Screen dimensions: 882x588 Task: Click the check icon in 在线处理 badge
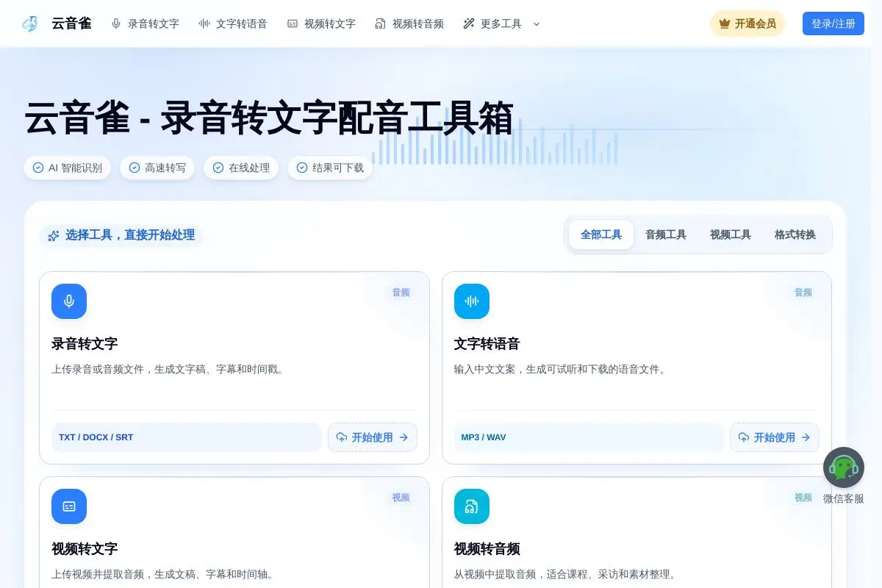click(218, 168)
